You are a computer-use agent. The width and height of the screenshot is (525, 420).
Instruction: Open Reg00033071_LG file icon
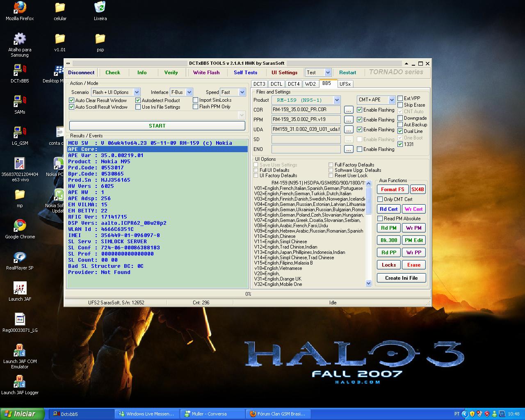point(20,323)
